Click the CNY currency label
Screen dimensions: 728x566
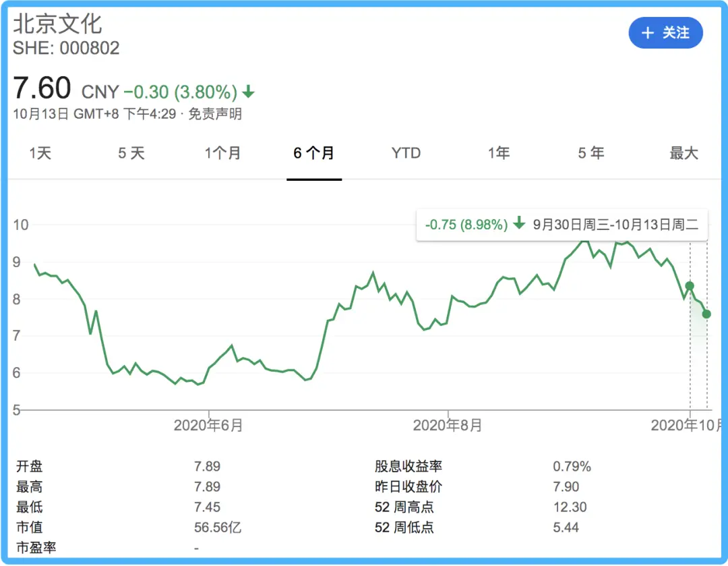[100, 92]
